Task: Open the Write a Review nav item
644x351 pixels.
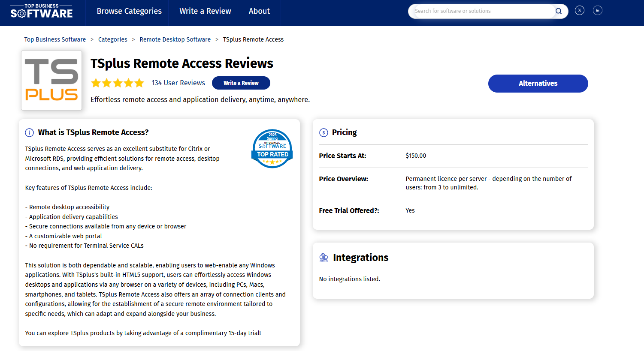Action: tap(205, 11)
